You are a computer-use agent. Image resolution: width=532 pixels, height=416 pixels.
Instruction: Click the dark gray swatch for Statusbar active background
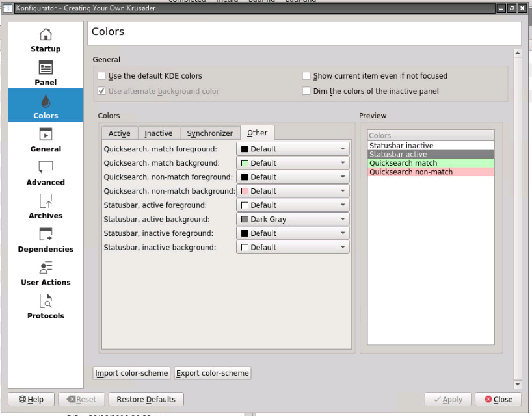point(245,219)
